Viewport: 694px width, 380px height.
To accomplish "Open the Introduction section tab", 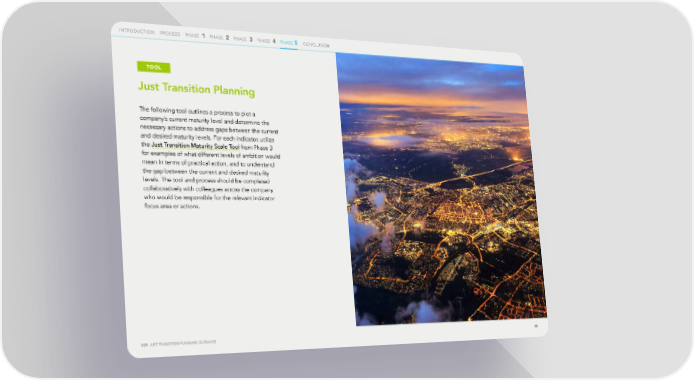I will coord(136,31).
